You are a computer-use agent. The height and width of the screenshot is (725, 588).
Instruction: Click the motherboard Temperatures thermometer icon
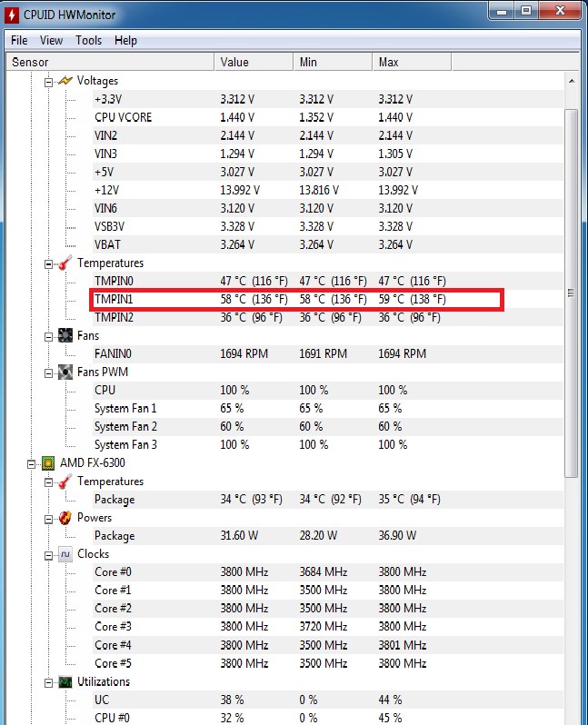pyautogui.click(x=65, y=263)
